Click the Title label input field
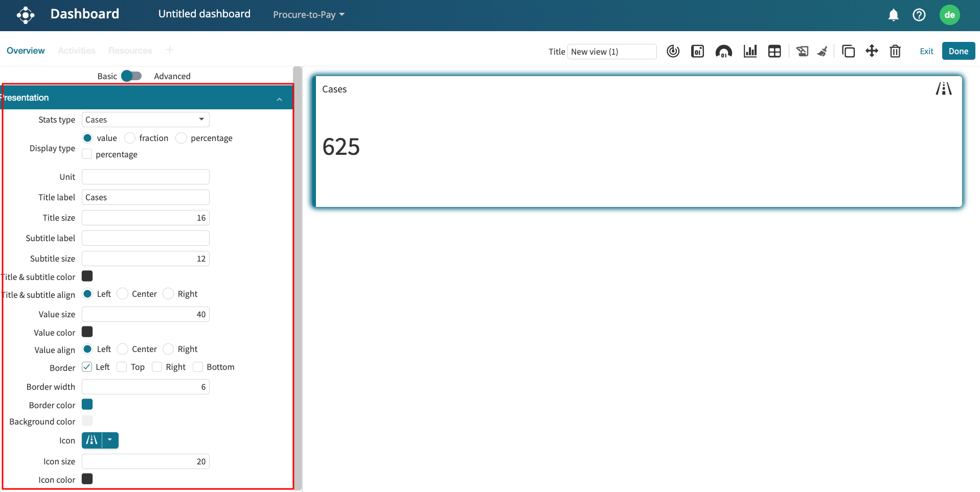Image resolution: width=980 pixels, height=492 pixels. [x=145, y=197]
